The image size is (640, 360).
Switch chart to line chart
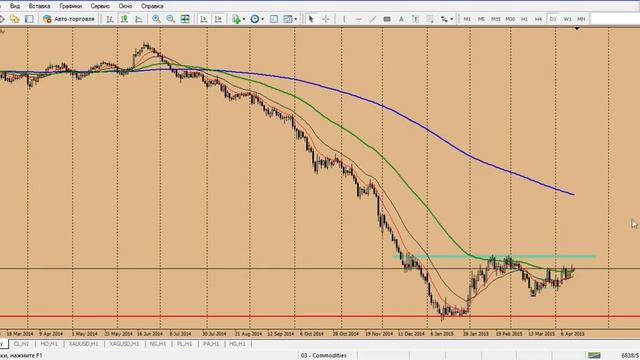pos(139,19)
